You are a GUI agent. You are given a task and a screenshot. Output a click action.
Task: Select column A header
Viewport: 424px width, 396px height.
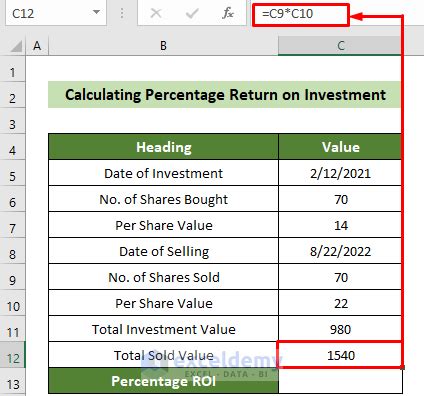pos(37,46)
